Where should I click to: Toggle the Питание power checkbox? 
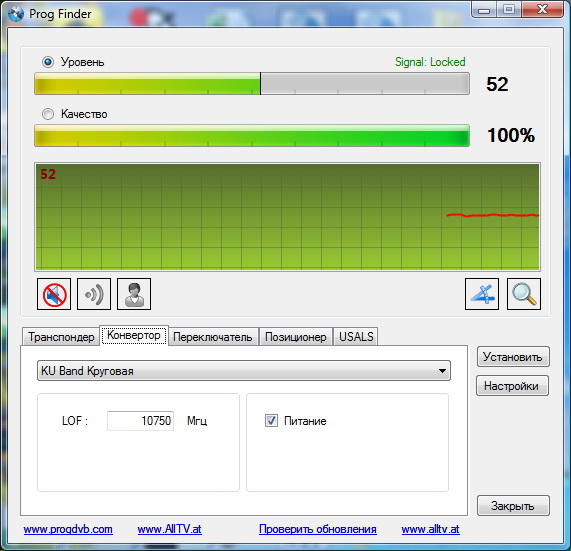pyautogui.click(x=271, y=421)
